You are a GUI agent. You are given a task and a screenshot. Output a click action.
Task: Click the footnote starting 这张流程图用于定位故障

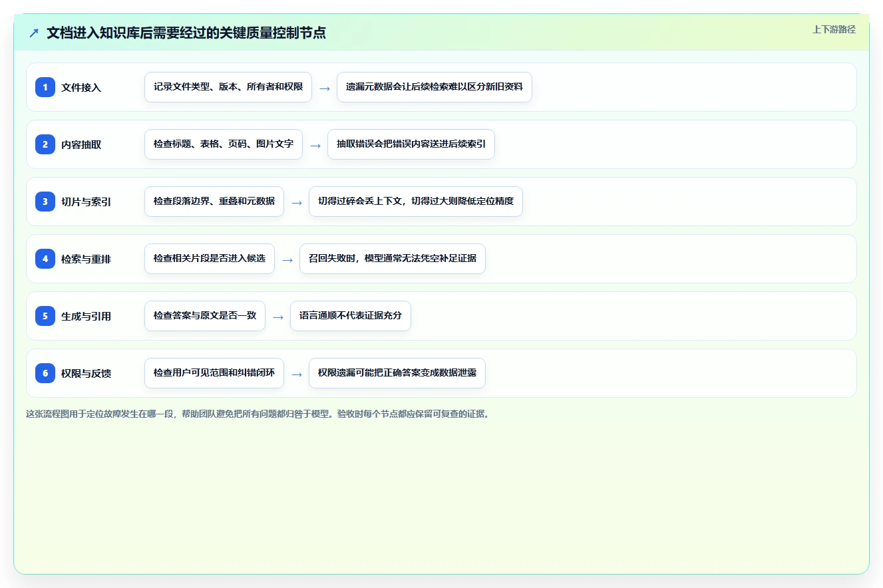click(258, 414)
